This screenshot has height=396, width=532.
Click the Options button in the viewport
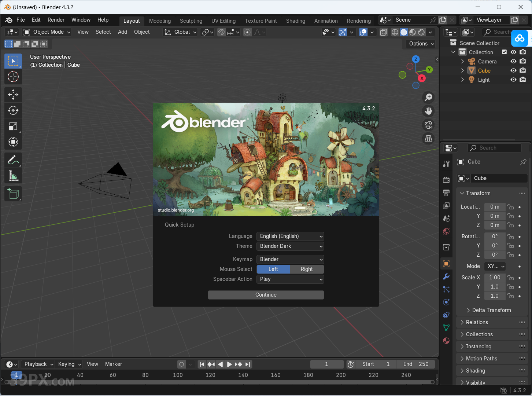click(x=419, y=44)
